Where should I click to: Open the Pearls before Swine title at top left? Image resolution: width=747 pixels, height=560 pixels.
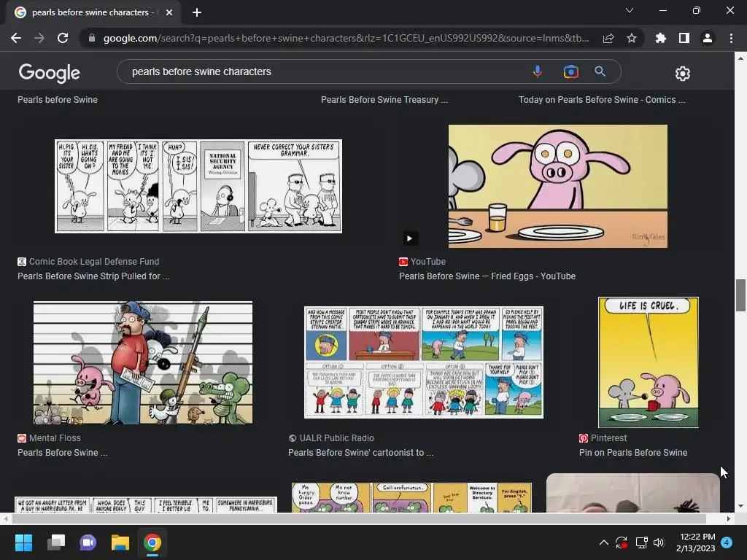coord(58,99)
